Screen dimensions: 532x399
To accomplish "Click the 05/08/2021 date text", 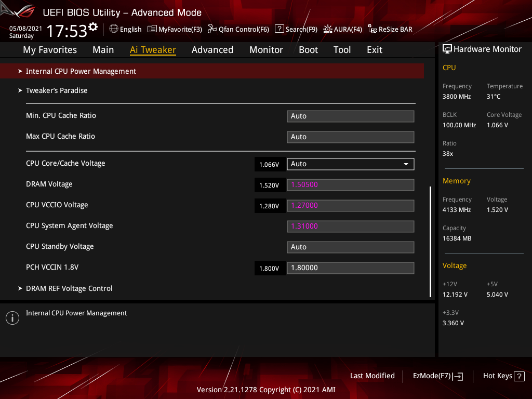I will (x=25, y=29).
